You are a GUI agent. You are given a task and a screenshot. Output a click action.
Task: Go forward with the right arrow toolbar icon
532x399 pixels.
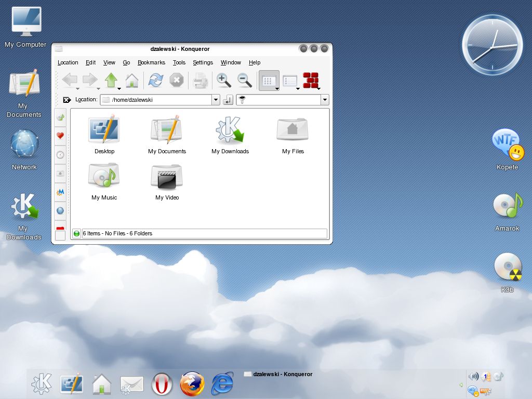tap(90, 80)
